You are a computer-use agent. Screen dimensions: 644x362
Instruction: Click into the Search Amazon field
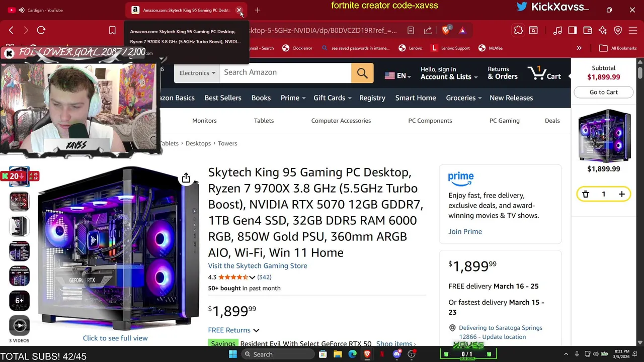coord(285,73)
